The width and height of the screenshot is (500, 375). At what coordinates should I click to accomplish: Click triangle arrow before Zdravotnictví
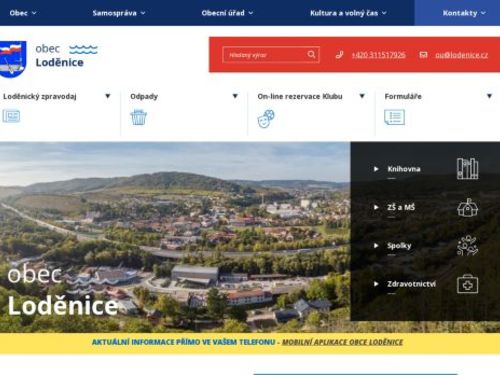376,284
